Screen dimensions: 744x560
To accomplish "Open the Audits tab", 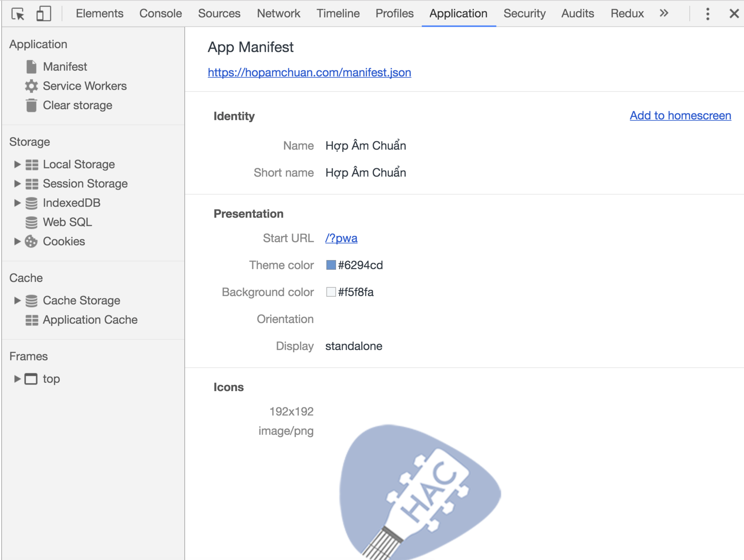I will (578, 13).
